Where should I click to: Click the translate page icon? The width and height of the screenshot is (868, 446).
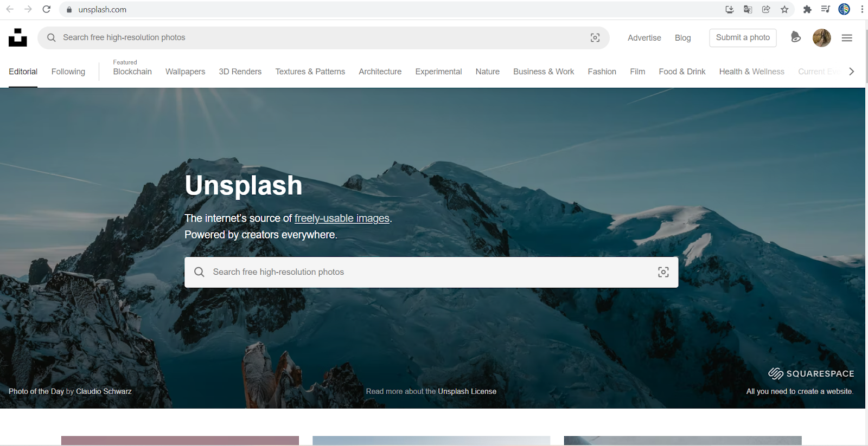(x=748, y=9)
